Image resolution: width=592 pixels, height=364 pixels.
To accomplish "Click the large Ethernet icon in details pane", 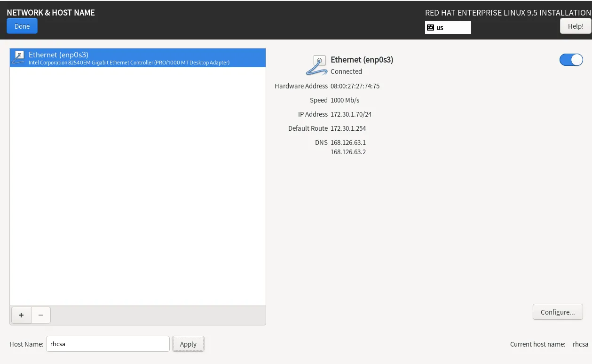I will pyautogui.click(x=316, y=65).
